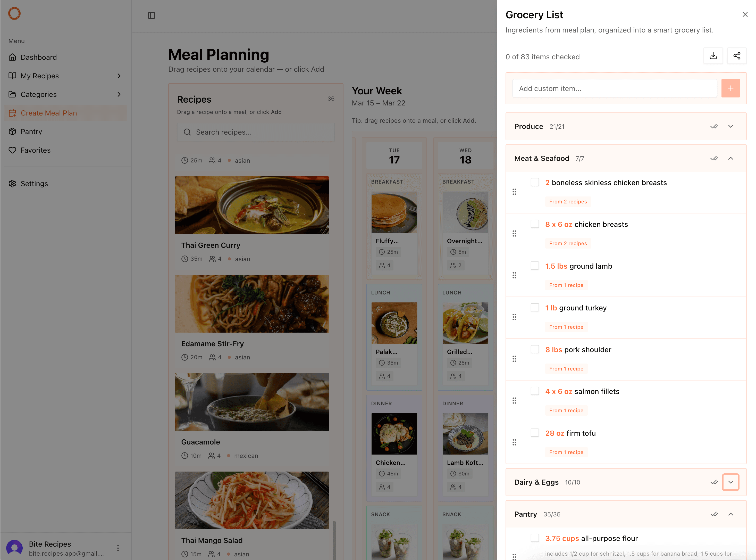Go to Favorites in the sidebar
This screenshot has width=756, height=560.
click(35, 150)
